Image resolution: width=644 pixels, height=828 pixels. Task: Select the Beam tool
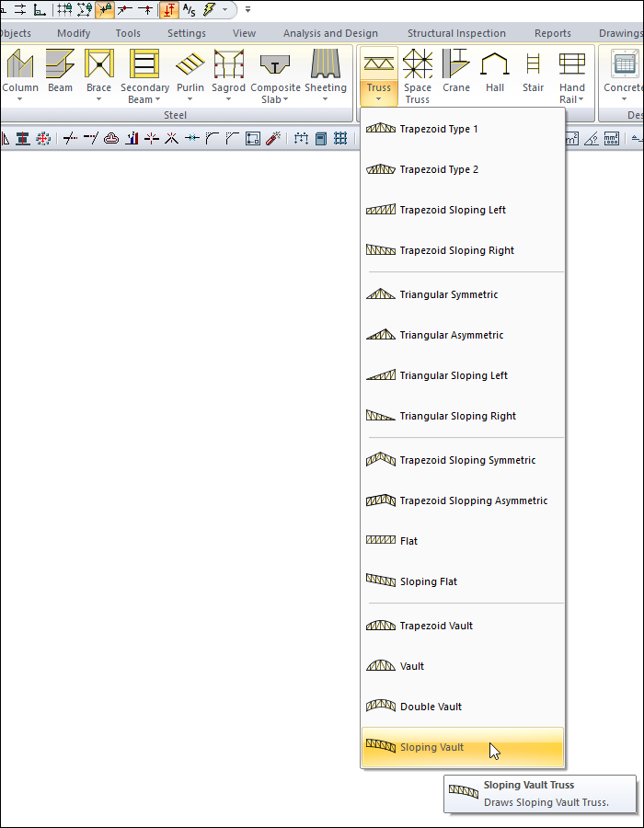60,71
